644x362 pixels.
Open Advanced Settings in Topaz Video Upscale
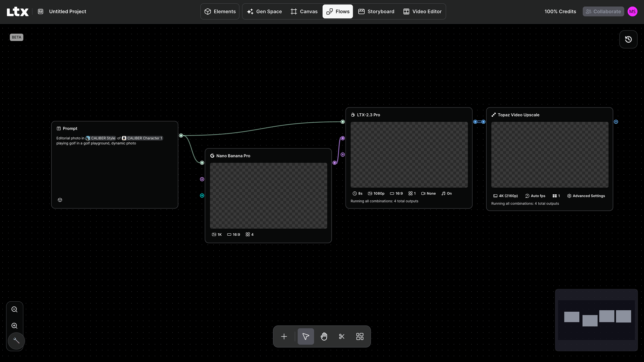coord(586,196)
